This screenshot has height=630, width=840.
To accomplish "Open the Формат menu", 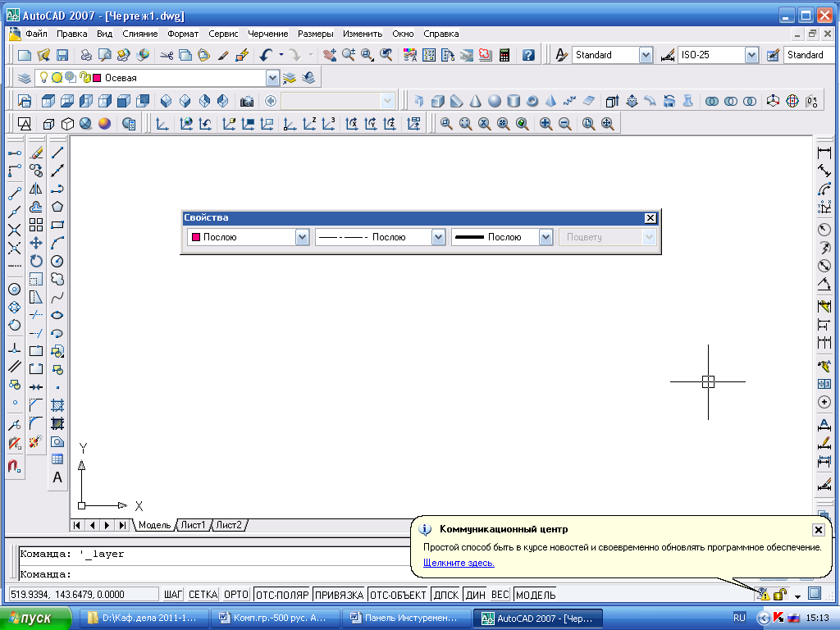I will [183, 34].
